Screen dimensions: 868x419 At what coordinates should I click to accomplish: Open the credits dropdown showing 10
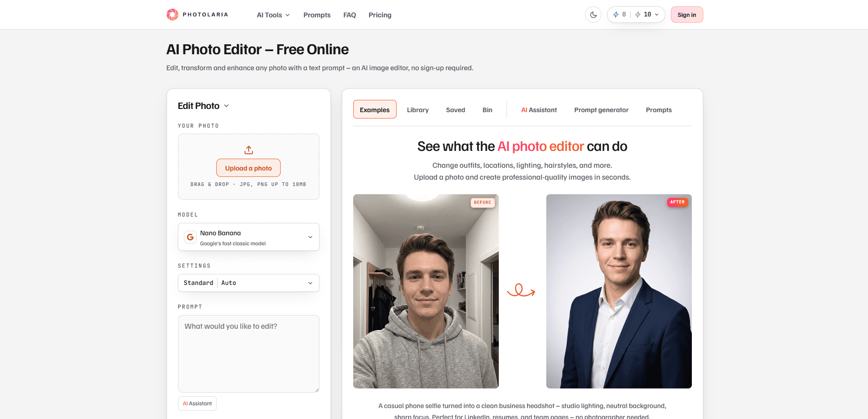647,15
